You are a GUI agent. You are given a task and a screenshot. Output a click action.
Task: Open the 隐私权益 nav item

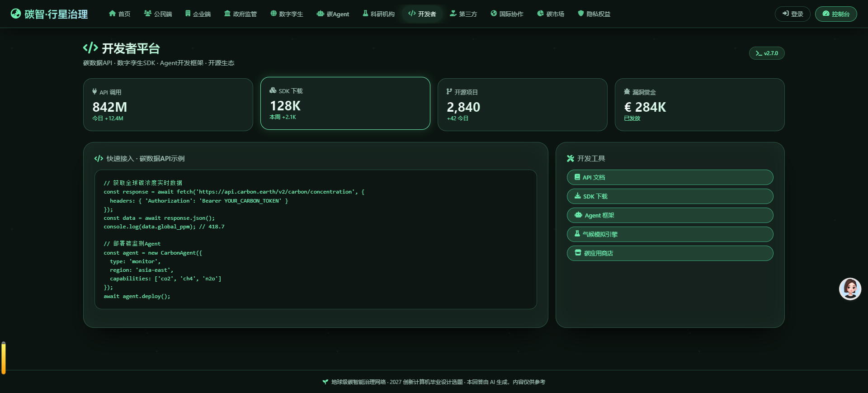click(594, 14)
